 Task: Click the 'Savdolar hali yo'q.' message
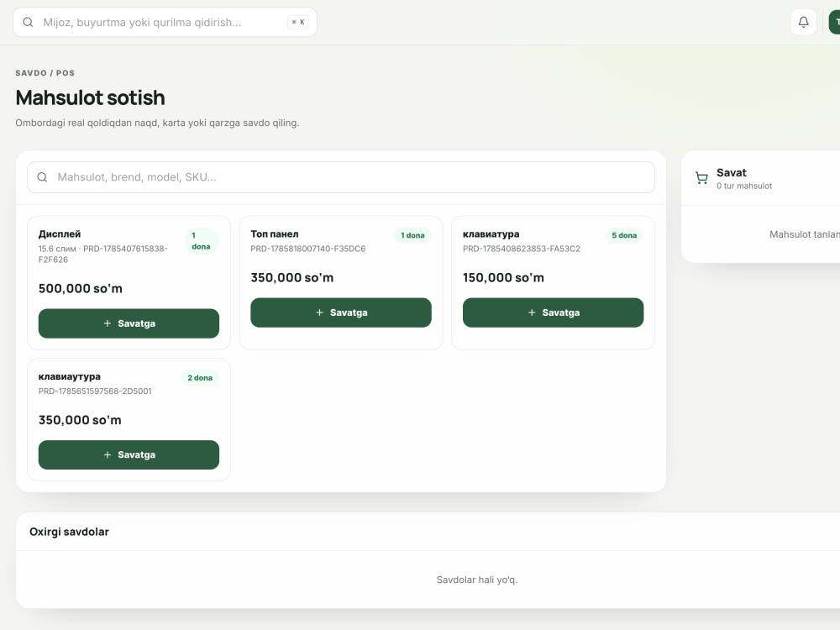pyautogui.click(x=477, y=580)
